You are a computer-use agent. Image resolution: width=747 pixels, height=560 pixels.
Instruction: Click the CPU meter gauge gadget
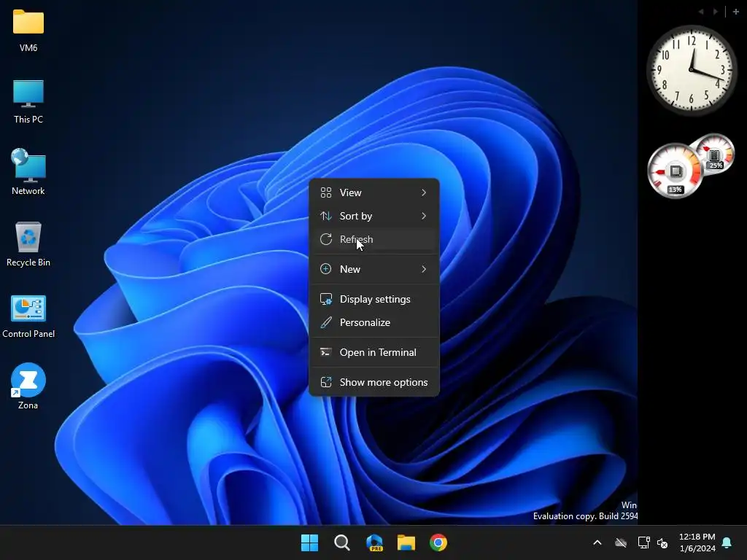(675, 171)
